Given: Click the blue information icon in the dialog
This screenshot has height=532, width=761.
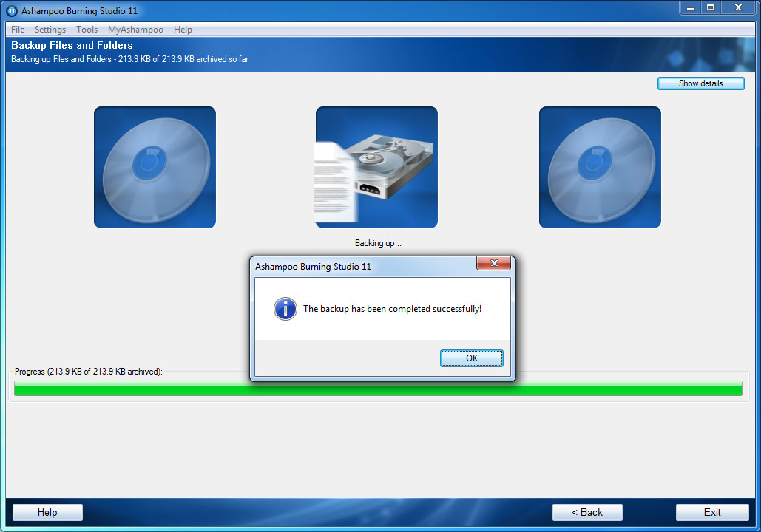Looking at the screenshot, I should coord(285,309).
